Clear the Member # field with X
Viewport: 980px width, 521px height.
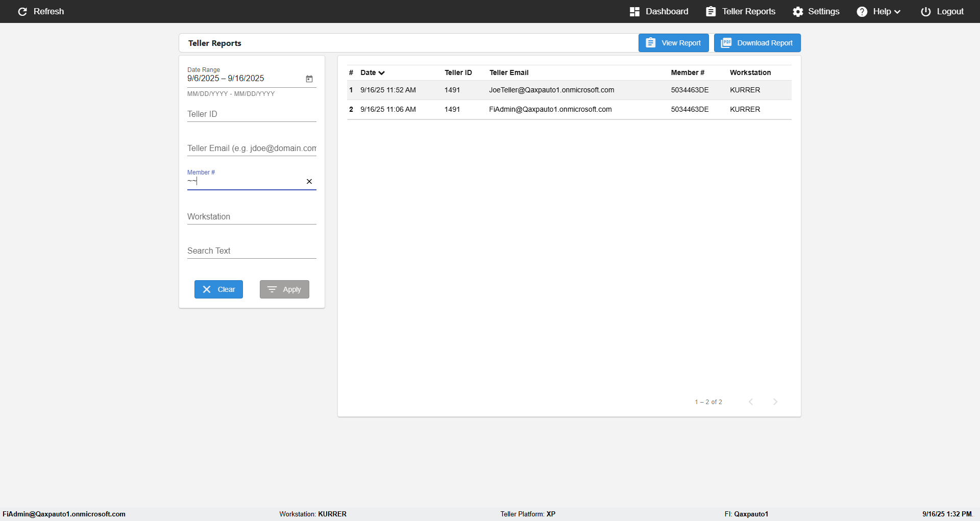click(309, 181)
